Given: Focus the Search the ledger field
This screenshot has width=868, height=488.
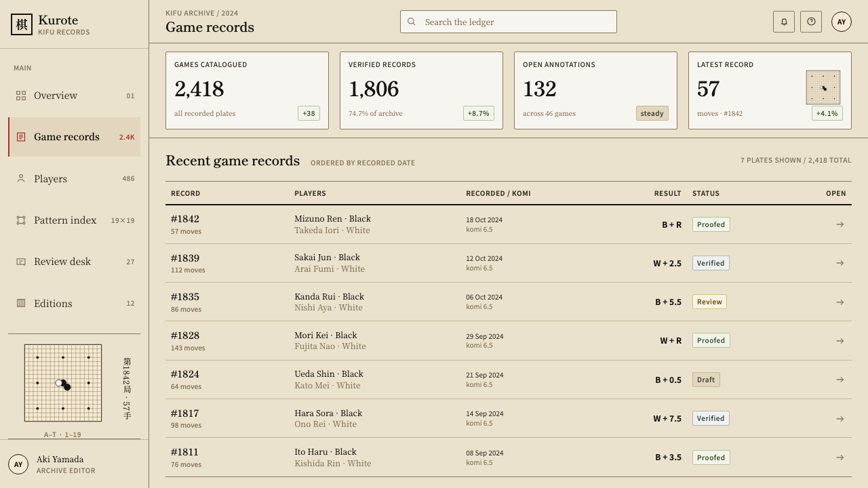Looking at the screenshot, I should [x=509, y=22].
